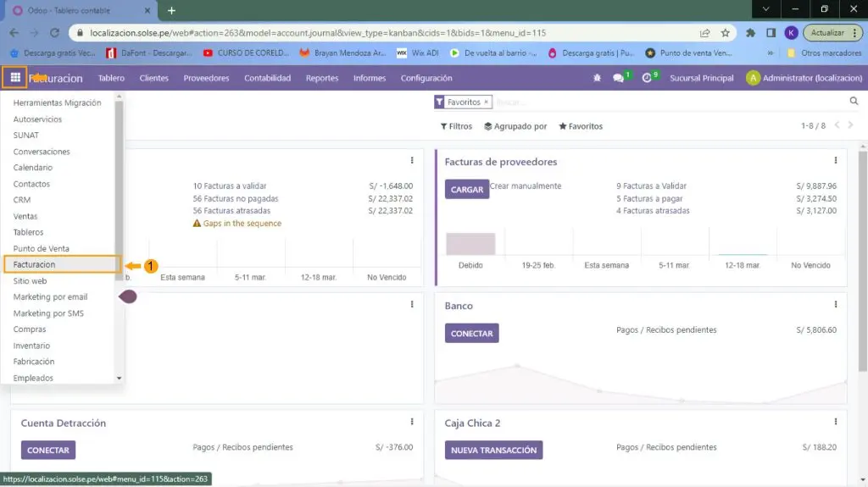Open the Administrator user menu
Screen dimensions: 868x487
[804, 78]
